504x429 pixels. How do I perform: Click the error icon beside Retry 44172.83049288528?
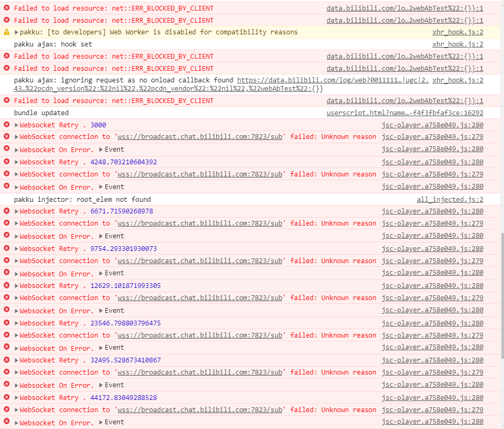[6, 397]
